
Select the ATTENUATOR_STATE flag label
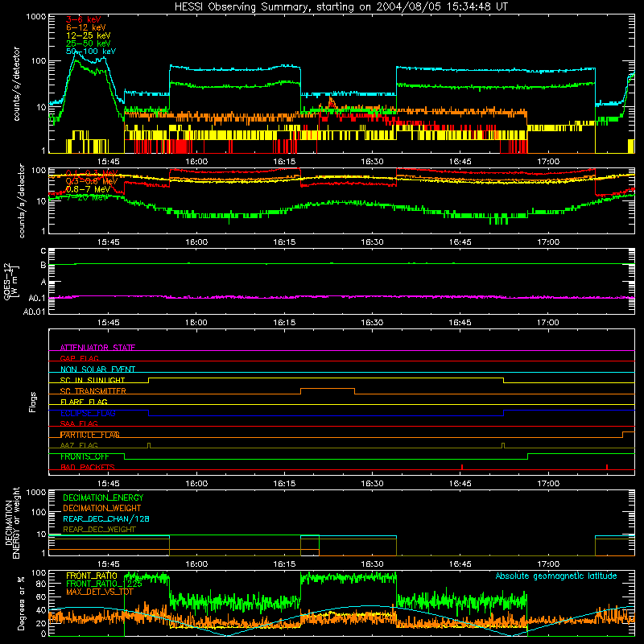97,348
